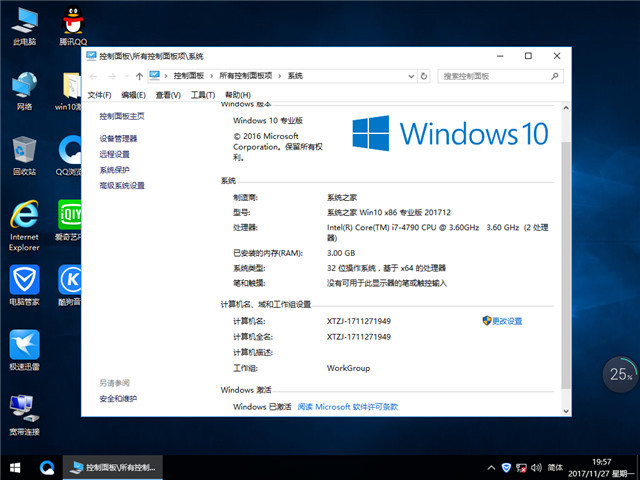This screenshot has width=640, height=480.
Task: Select the 3.00 GB RAM value
Action: pyautogui.click(x=341, y=253)
